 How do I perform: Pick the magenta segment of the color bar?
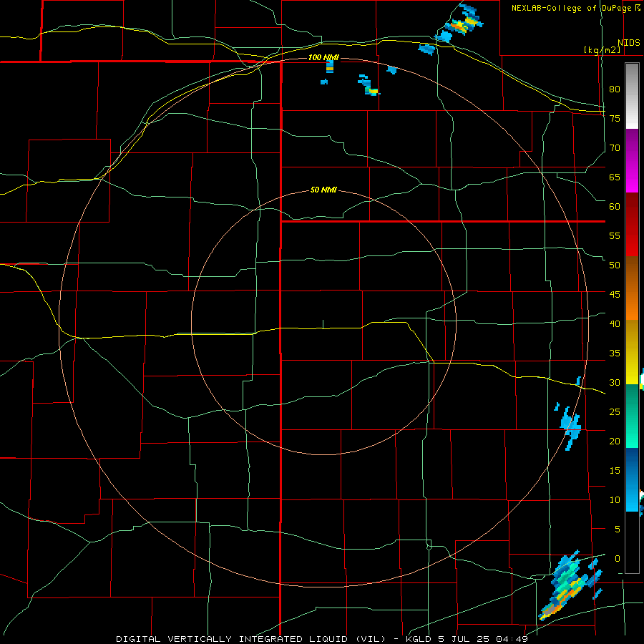coord(632,161)
